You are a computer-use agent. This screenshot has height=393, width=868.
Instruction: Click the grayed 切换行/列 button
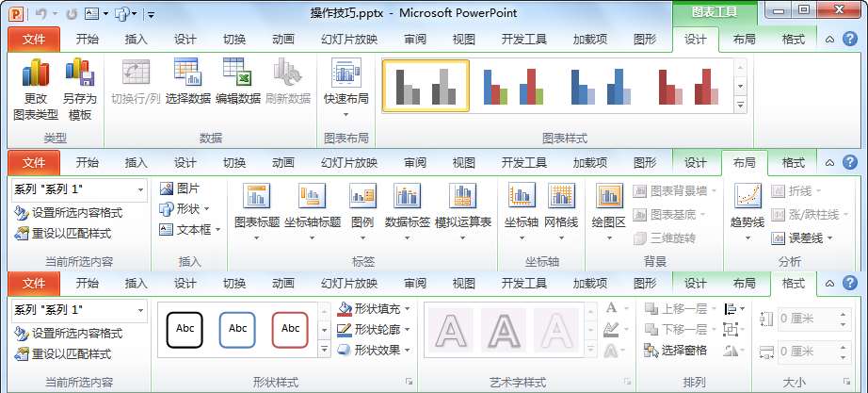coord(136,82)
